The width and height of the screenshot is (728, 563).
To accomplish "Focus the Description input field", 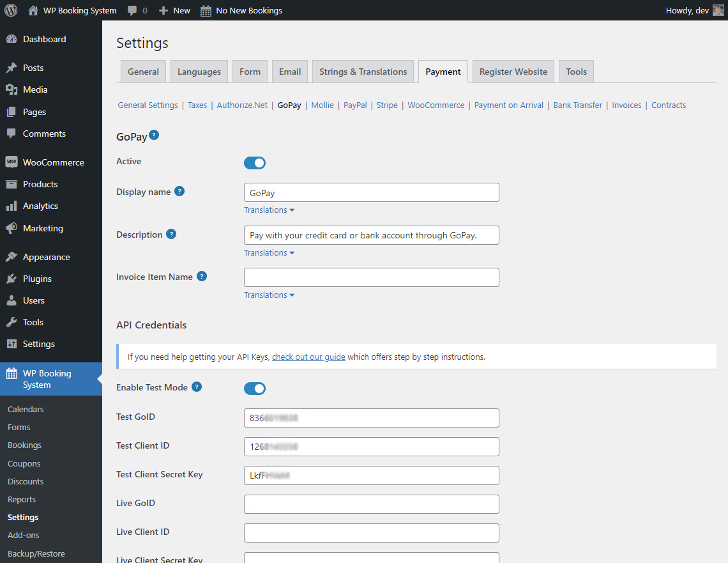I will [x=372, y=235].
